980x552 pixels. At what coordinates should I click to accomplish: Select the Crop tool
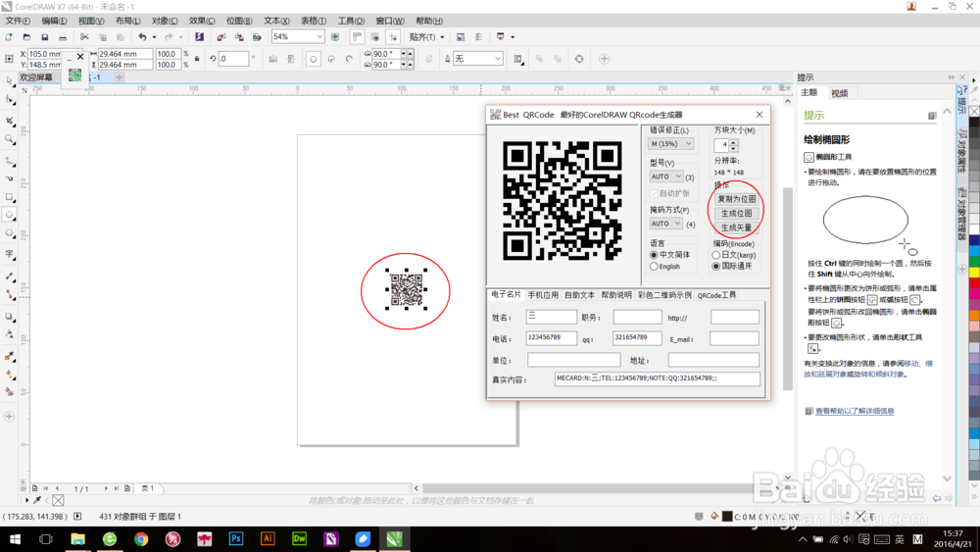10,121
